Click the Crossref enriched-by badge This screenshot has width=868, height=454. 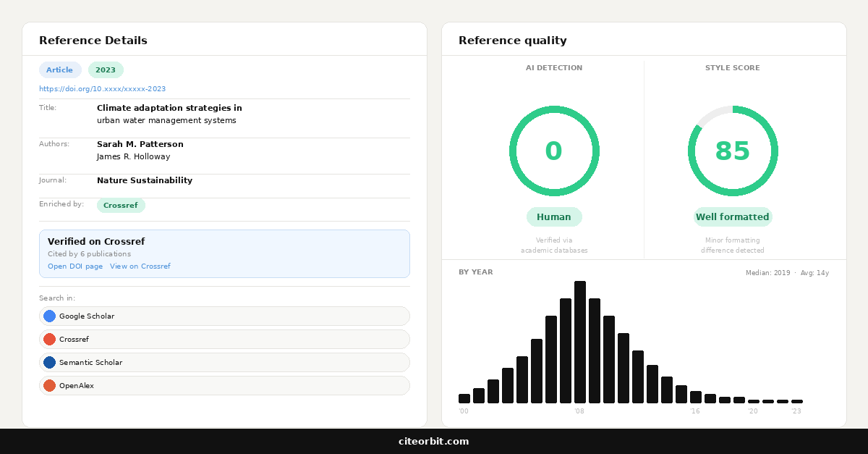coord(121,206)
